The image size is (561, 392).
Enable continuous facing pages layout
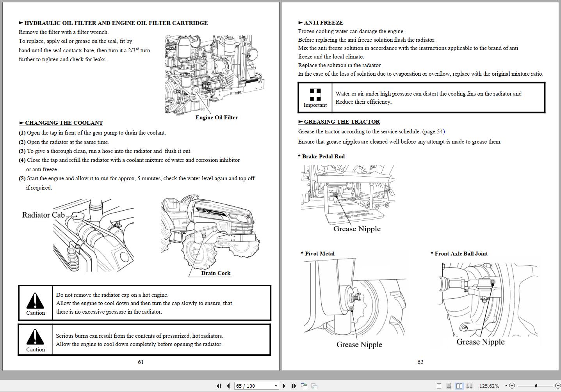[469, 386]
